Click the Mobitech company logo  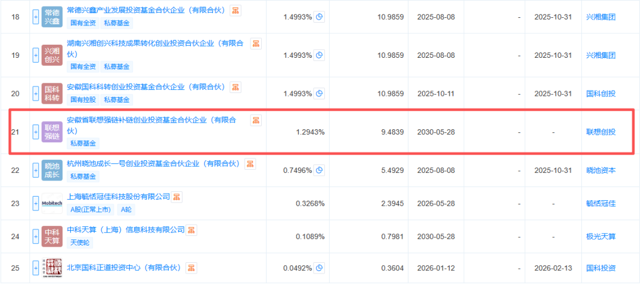point(52,204)
